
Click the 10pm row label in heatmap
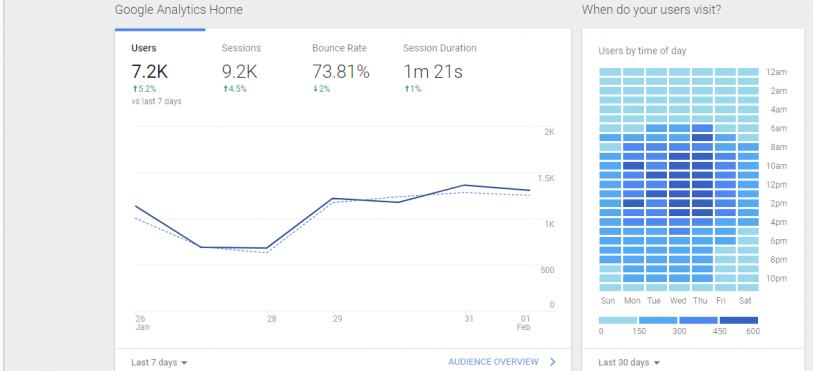point(776,279)
